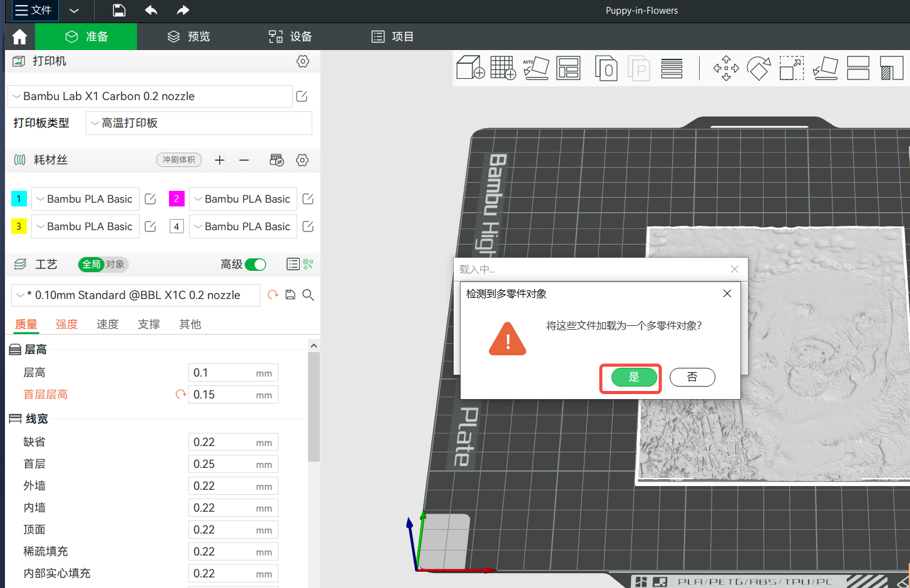The height and width of the screenshot is (588, 910).
Task: Switch to the Preview tab
Action: [x=188, y=37]
